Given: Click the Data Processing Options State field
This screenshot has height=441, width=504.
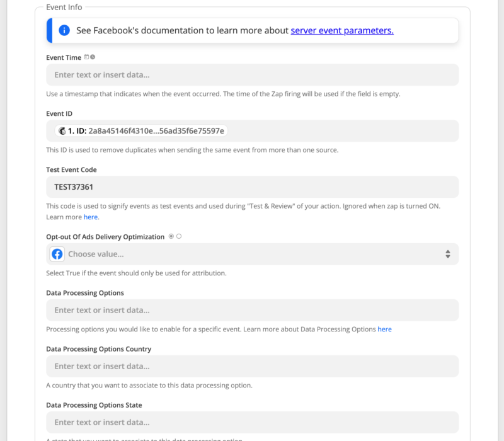Looking at the screenshot, I should (252, 422).
